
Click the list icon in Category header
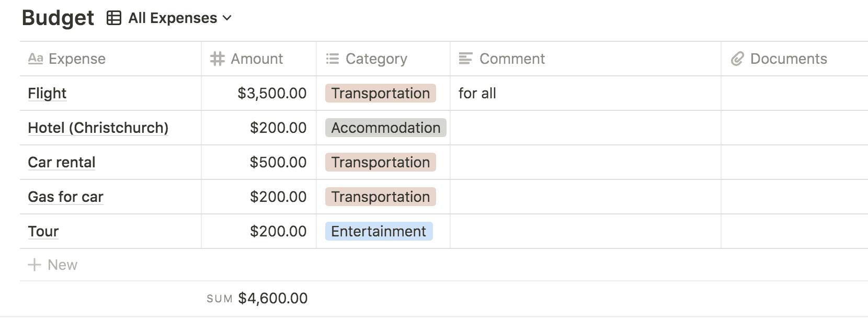[332, 59]
